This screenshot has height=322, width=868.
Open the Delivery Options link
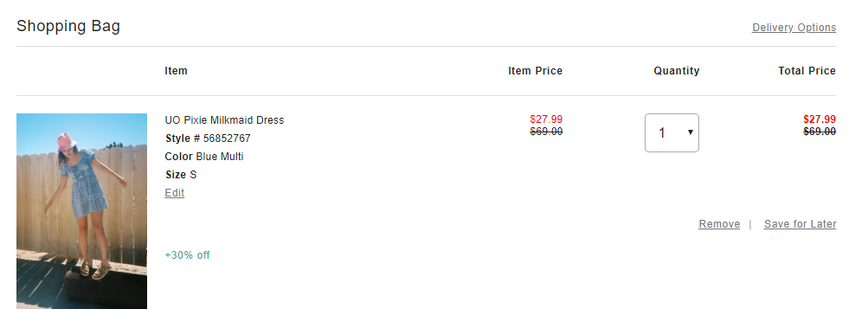[794, 28]
